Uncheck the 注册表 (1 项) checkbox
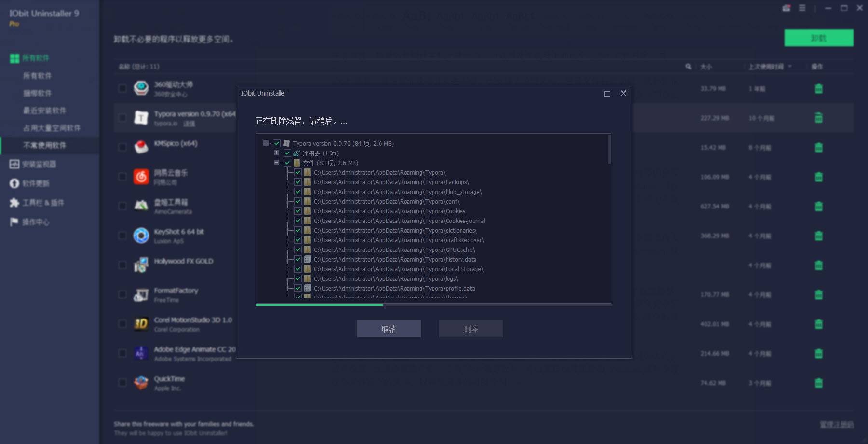Image resolution: width=868 pixels, height=444 pixels. [x=287, y=153]
